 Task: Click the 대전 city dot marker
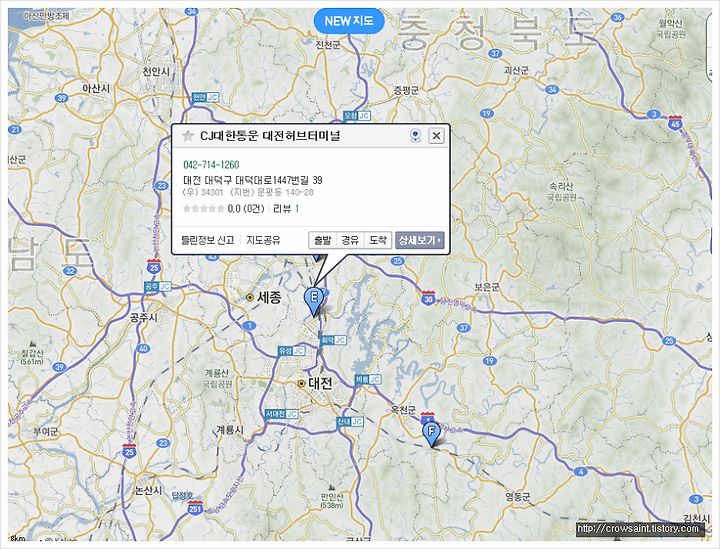coord(301,383)
